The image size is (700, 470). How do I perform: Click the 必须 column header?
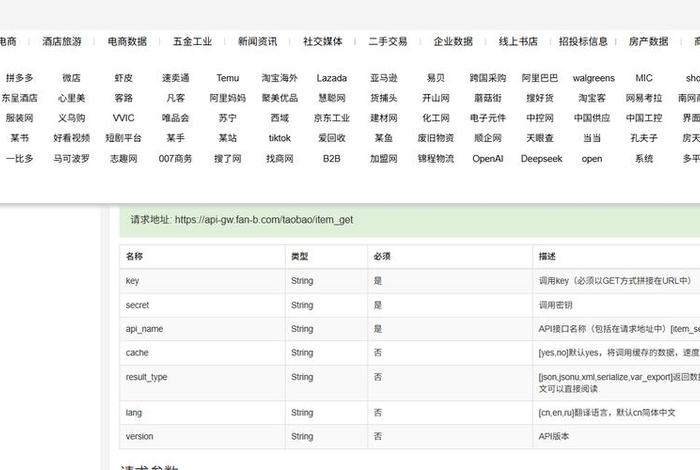tap(382, 257)
